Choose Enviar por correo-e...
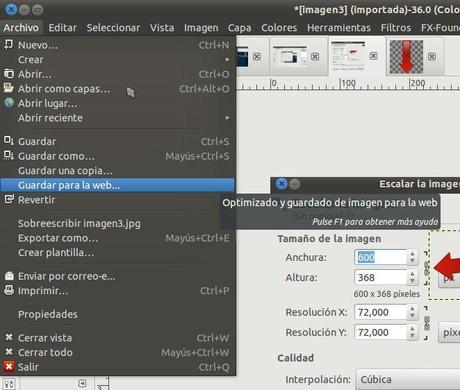 pos(117,276)
